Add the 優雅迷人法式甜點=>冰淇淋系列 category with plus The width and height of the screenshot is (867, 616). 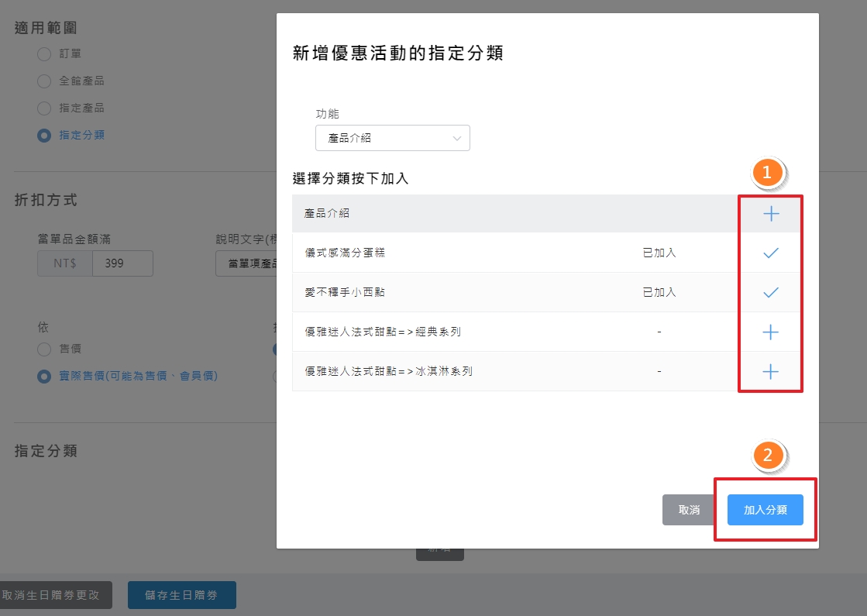pyautogui.click(x=770, y=372)
